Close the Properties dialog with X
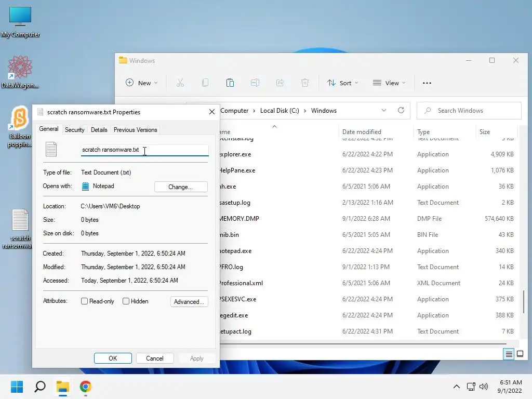The width and height of the screenshot is (532, 399). pos(212,112)
